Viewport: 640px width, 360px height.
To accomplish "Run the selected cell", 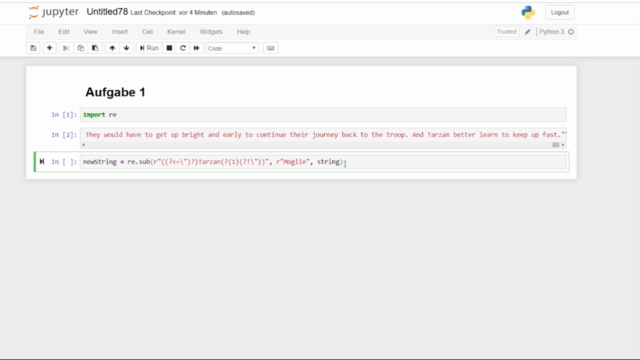I will (149, 48).
